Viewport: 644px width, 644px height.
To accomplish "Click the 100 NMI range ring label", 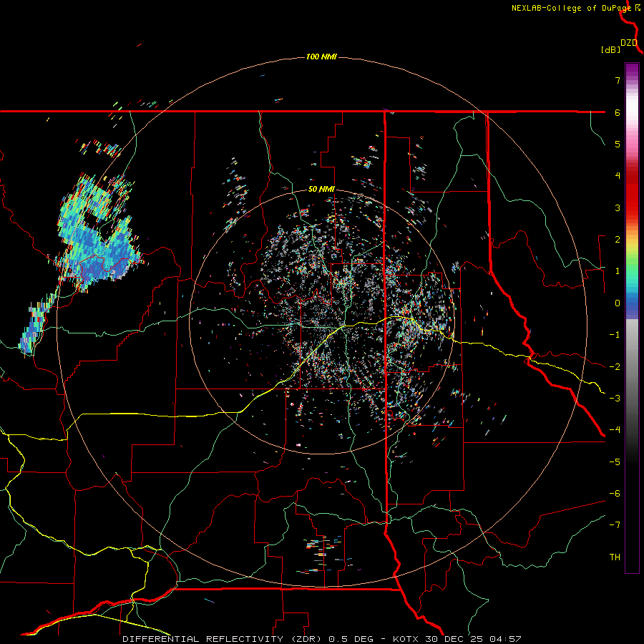I will point(321,57).
